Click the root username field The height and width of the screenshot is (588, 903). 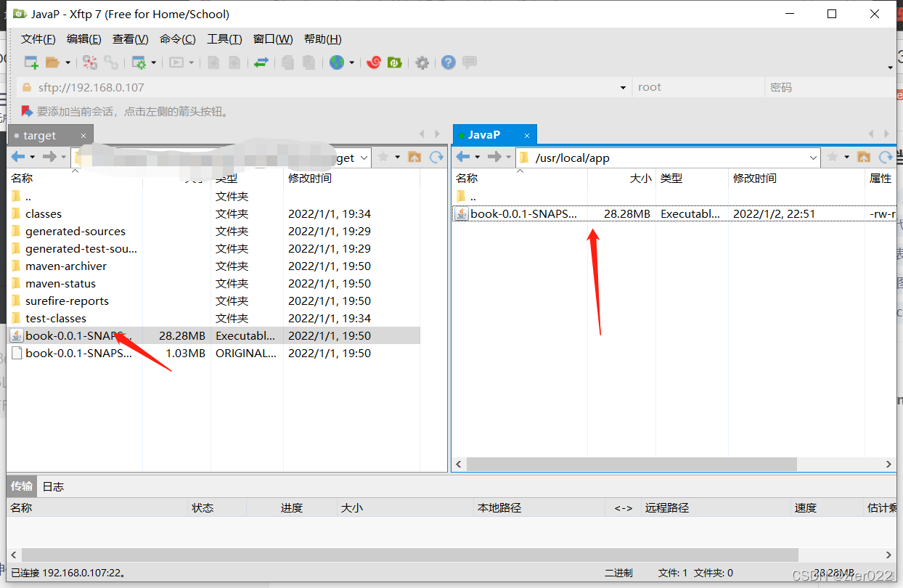click(x=698, y=87)
